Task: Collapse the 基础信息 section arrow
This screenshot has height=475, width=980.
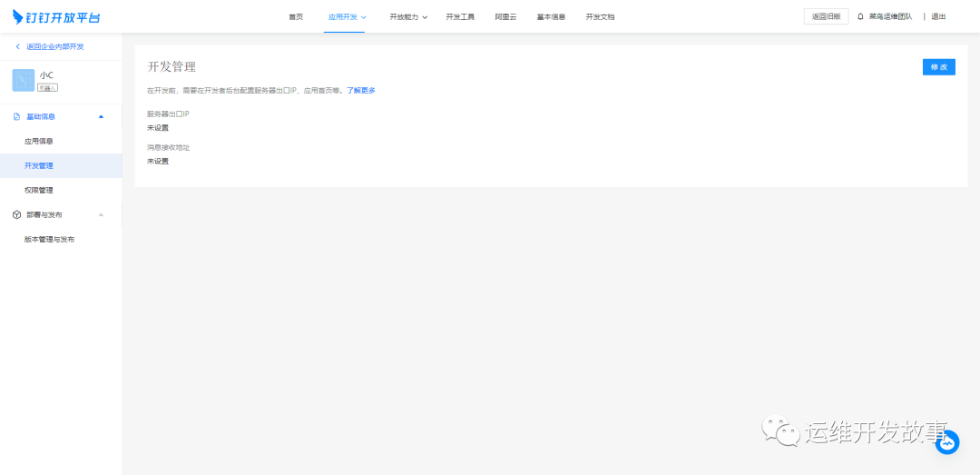Action: pyautogui.click(x=101, y=116)
